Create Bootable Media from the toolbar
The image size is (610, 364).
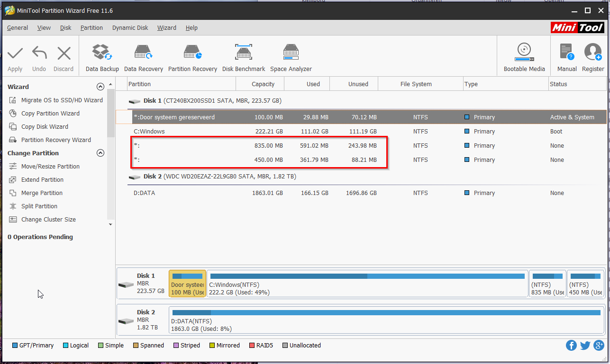[524, 58]
